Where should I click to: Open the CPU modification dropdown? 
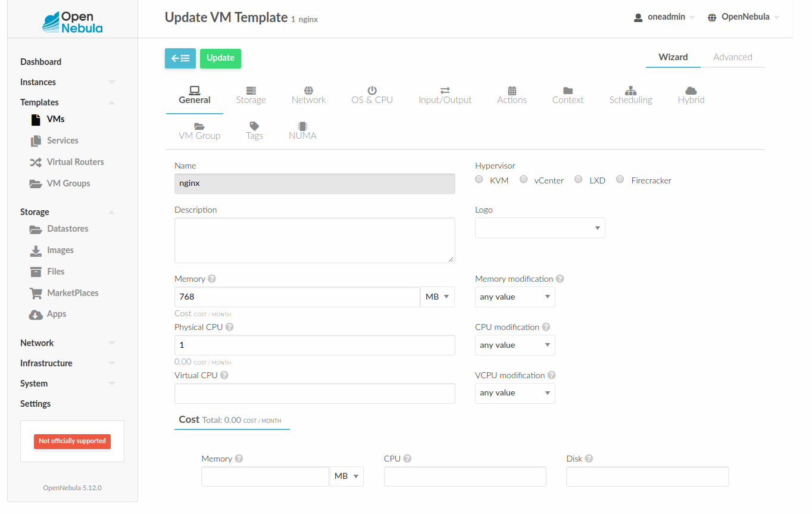515,345
